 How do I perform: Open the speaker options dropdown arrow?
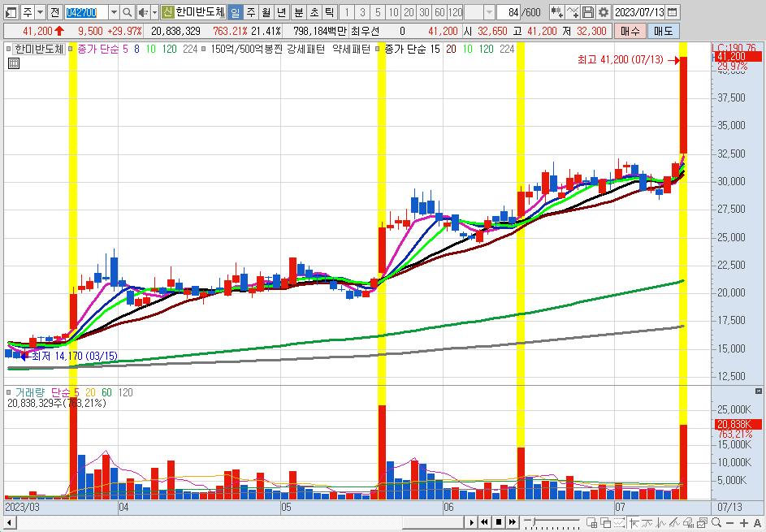click(x=155, y=12)
